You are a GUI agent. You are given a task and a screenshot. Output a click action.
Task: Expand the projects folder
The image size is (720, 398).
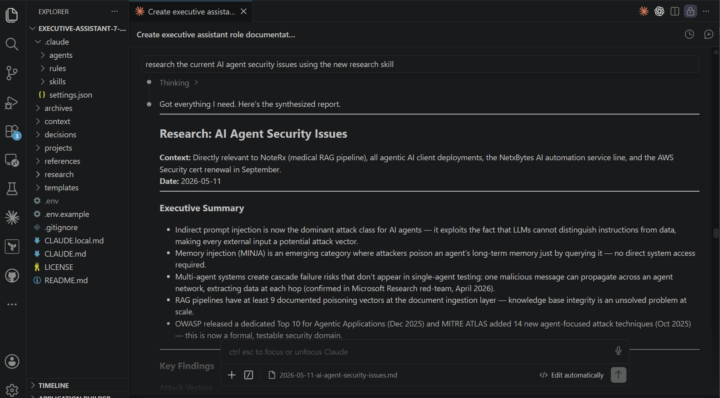pyautogui.click(x=77, y=148)
